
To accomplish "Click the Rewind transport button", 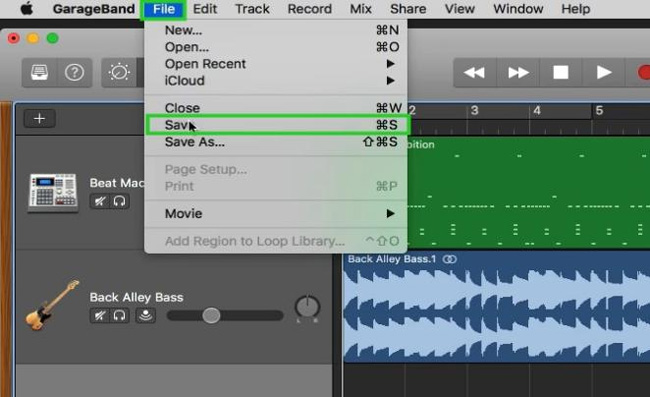I will tap(474, 73).
